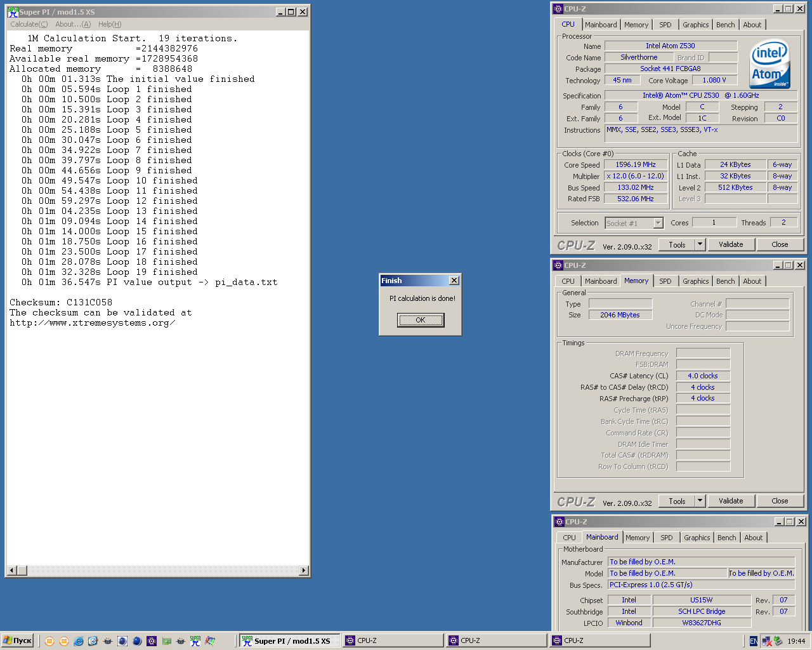Click the 1.080 V core voltage value
Screen dimensions: 812x650
coord(714,80)
